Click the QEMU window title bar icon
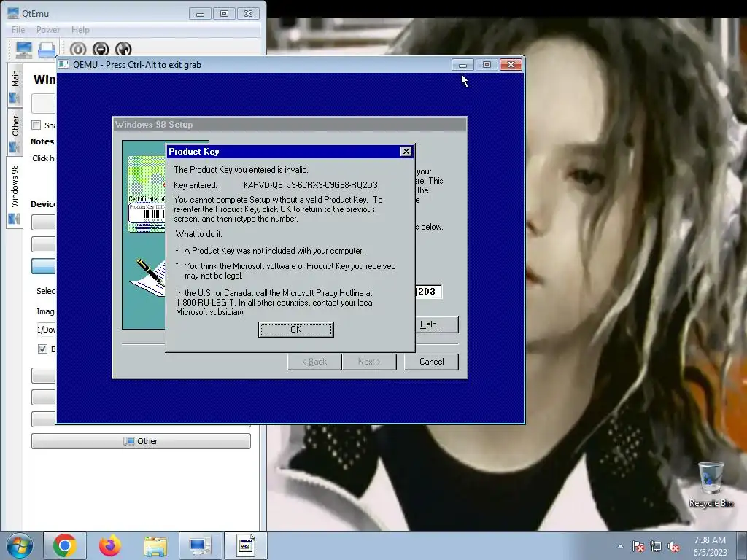 (x=64, y=65)
